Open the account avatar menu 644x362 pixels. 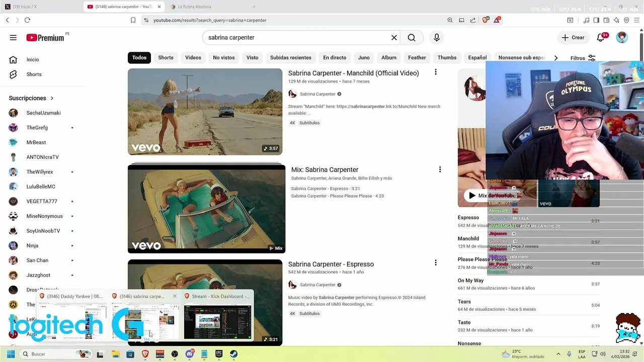(x=622, y=38)
